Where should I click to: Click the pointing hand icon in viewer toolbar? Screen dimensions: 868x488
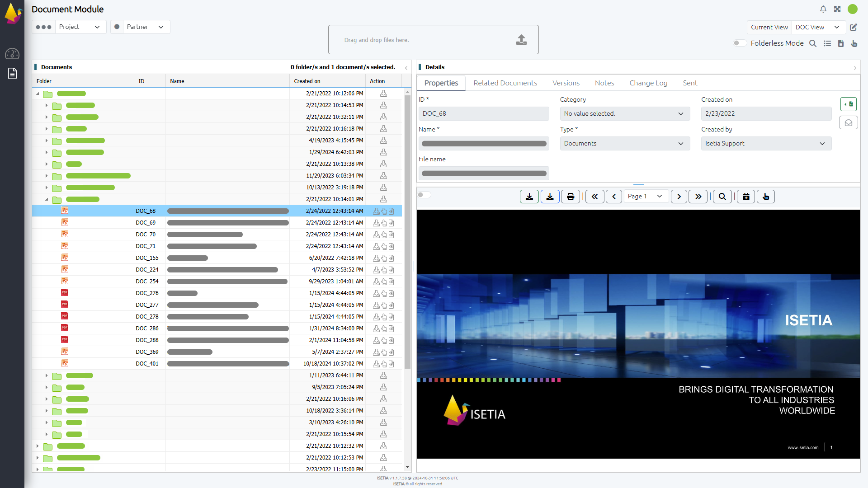click(766, 197)
